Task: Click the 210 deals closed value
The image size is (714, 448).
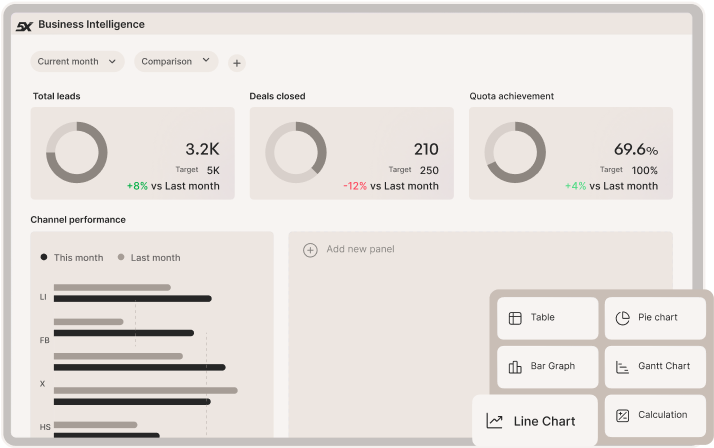Action: click(426, 149)
